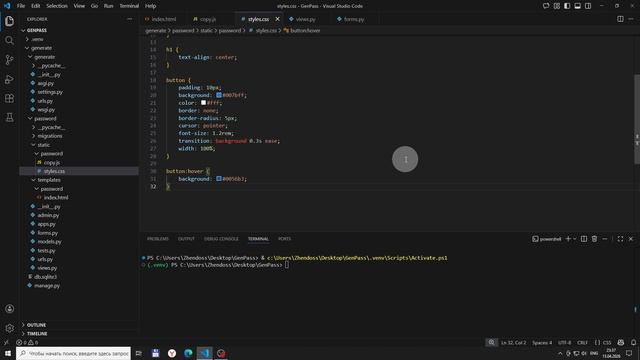Open color picker for #0056b3 swatch
The height and width of the screenshot is (360, 640).
pyautogui.click(x=219, y=179)
